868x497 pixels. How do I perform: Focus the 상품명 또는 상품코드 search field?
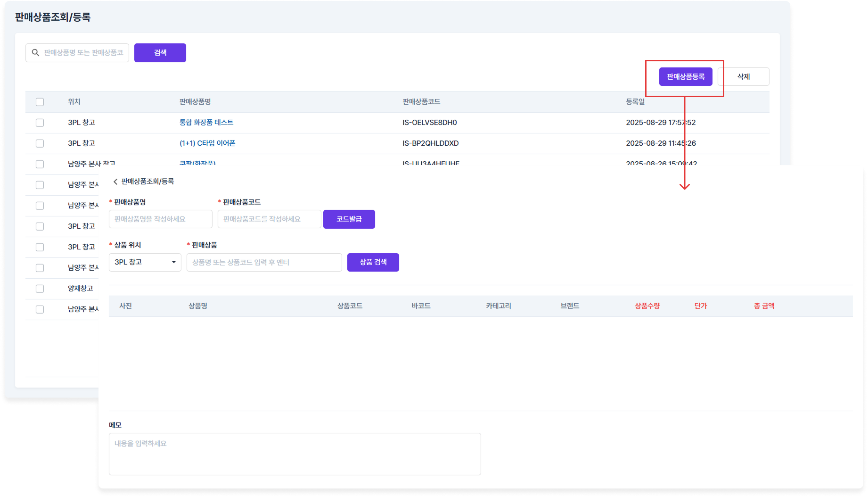(x=264, y=263)
